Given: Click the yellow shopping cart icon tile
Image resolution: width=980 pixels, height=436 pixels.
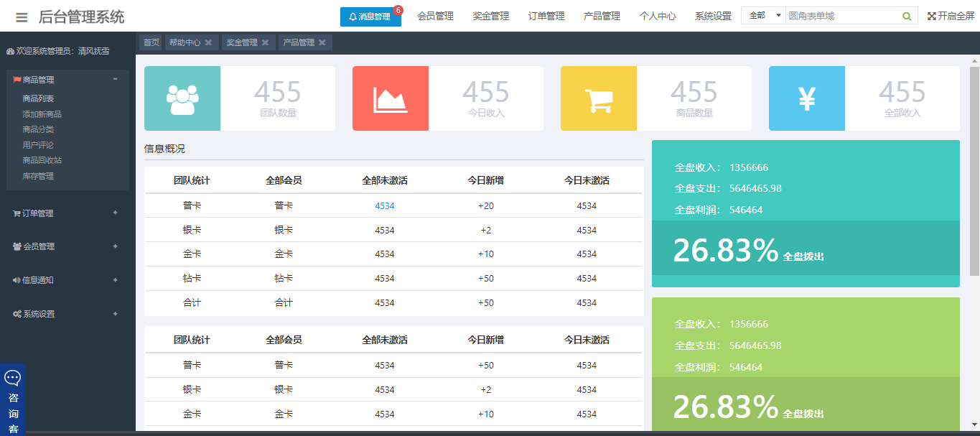Looking at the screenshot, I should 599,99.
